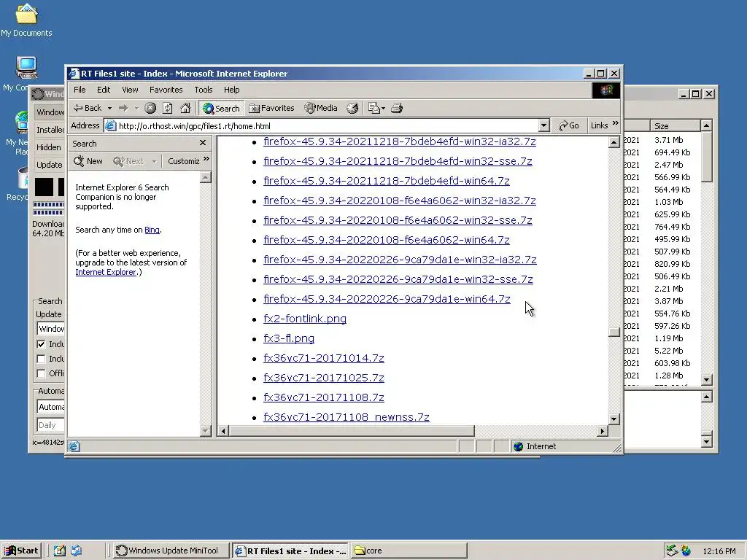Open My Documents desktop icon
Image resolution: width=747 pixels, height=560 pixels.
tap(26, 20)
